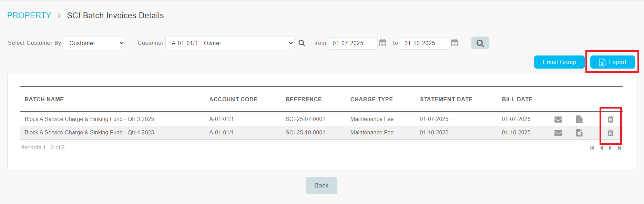The image size is (644, 204).
Task: Expand the Select Customer By dropdown
Action: tap(94, 43)
